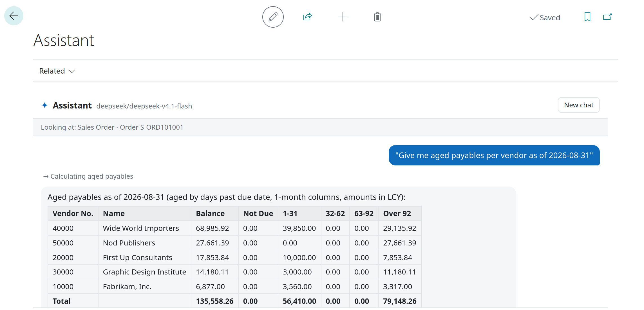Click the user message about aged payables
The width and height of the screenshot is (644, 310).
(494, 155)
